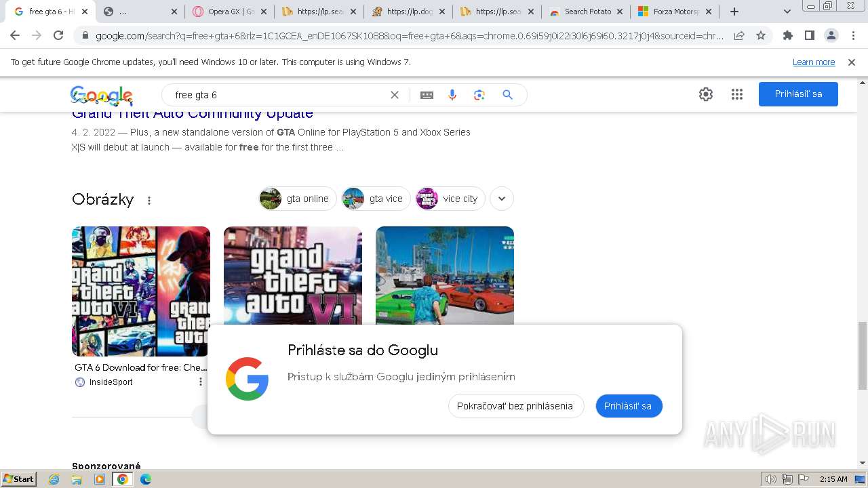Filter images by gta online chip
This screenshot has height=488, width=868.
click(298, 199)
